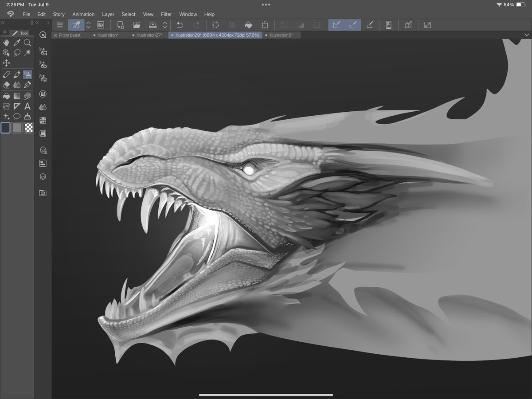Select the Lasso selection tool
The image size is (532, 399).
(x=17, y=52)
